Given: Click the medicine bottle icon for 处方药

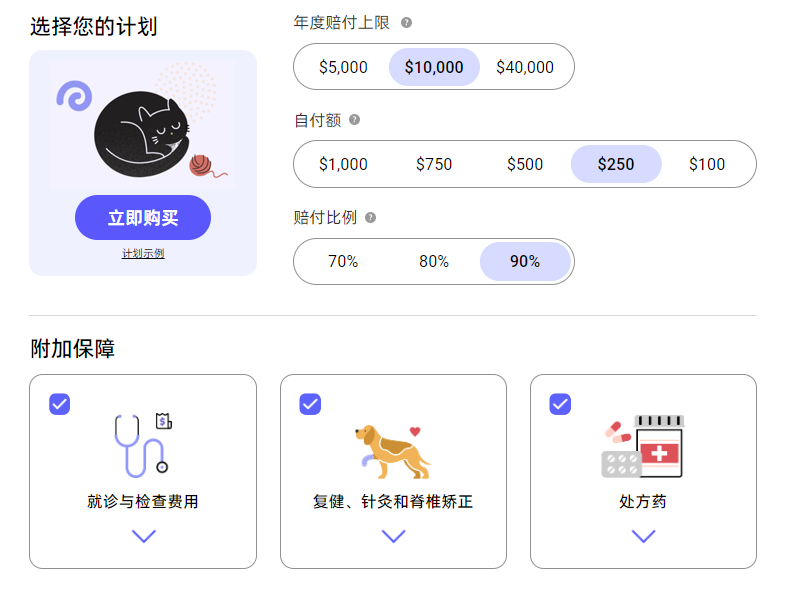Looking at the screenshot, I should 643,446.
